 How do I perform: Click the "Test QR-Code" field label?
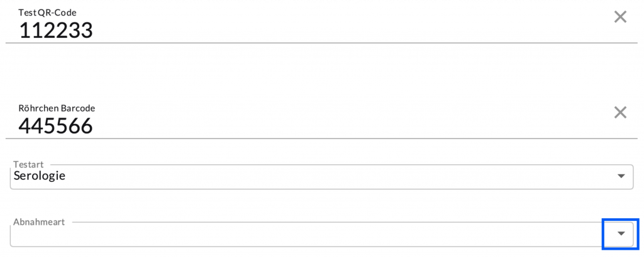[47, 12]
